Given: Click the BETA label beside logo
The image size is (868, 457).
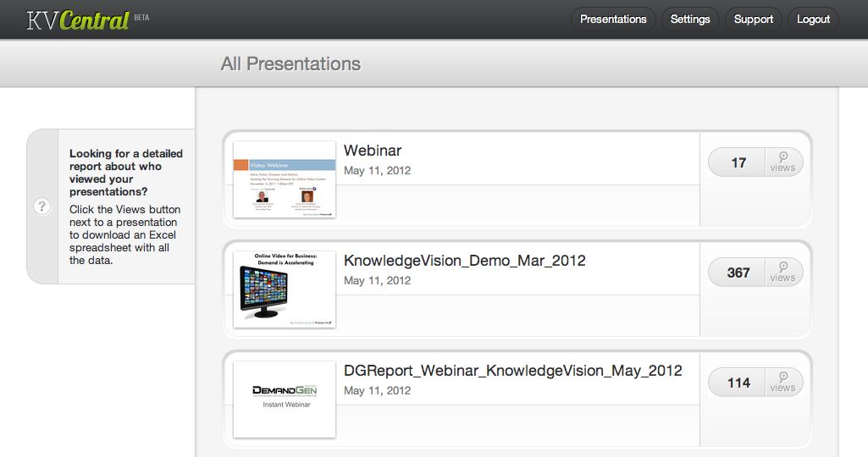Looking at the screenshot, I should pos(141,17).
